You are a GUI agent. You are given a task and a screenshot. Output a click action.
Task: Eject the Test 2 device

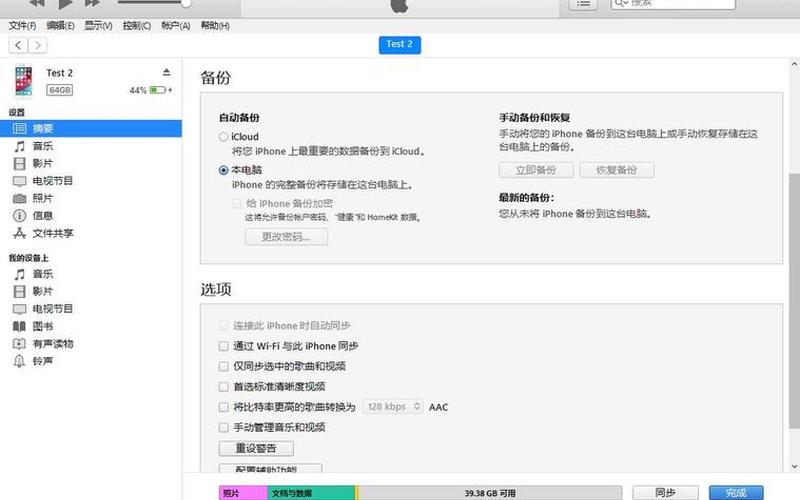(x=166, y=72)
